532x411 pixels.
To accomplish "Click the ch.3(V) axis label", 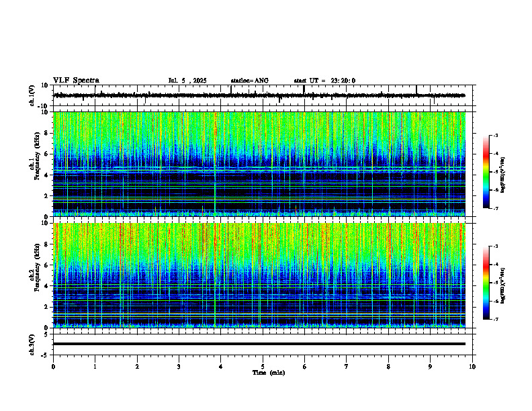I will click(x=32, y=345).
